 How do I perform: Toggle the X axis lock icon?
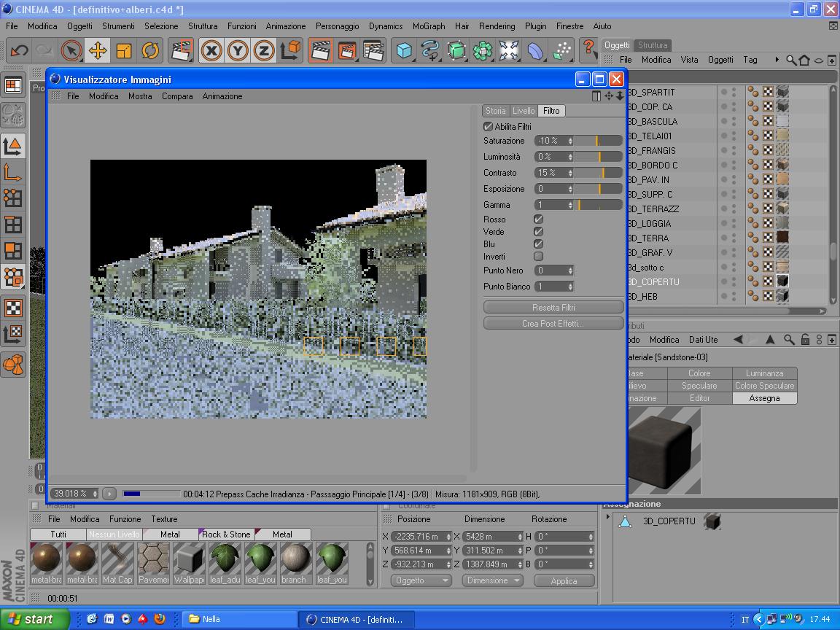point(211,50)
